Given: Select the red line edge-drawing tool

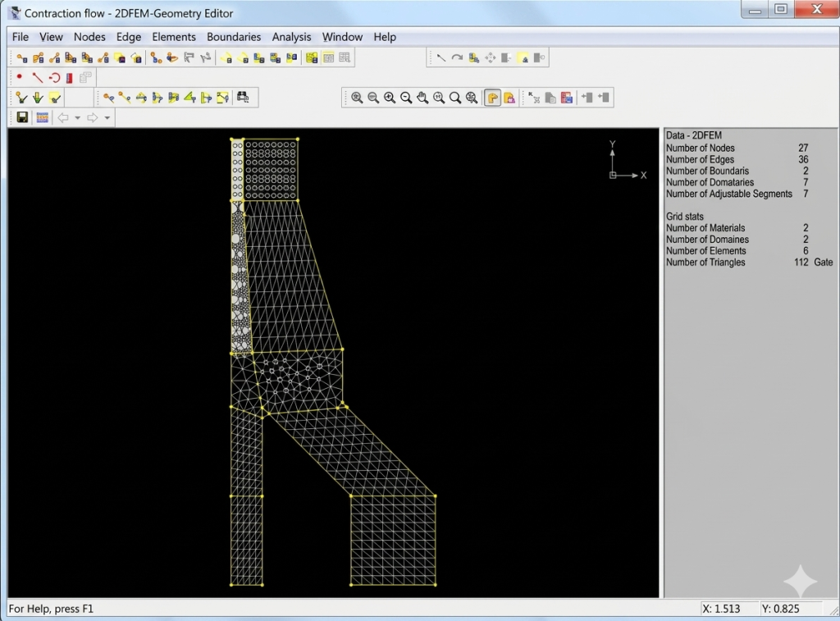Looking at the screenshot, I should point(37,78).
